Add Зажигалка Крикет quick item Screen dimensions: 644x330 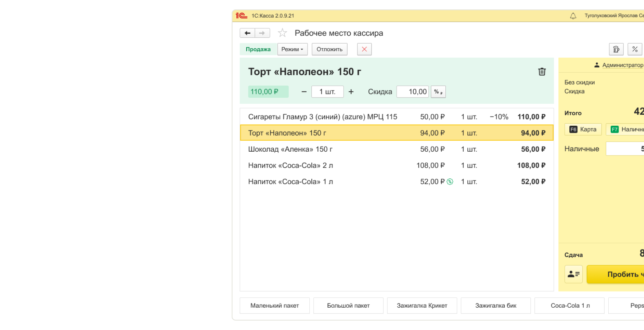(422, 306)
